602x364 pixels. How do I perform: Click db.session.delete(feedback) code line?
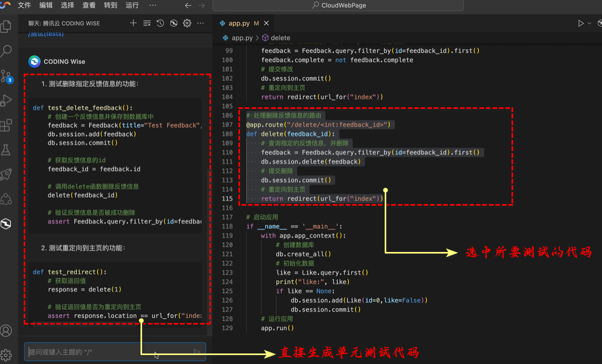(311, 161)
